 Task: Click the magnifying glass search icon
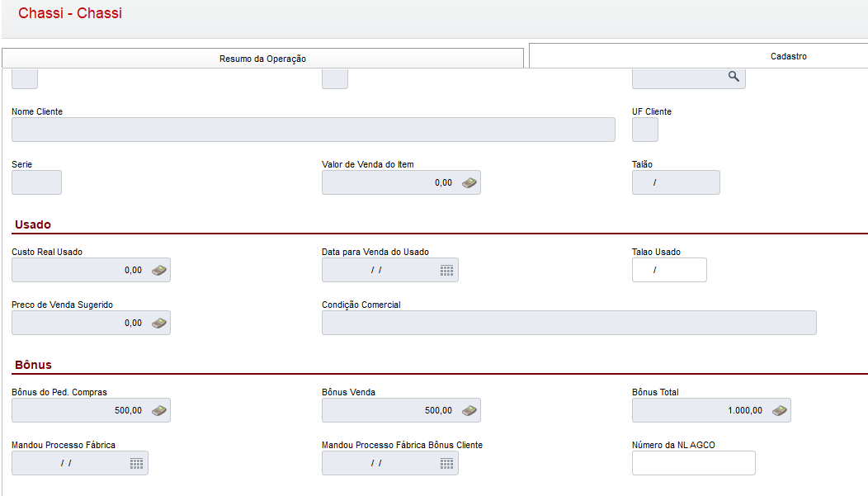(734, 77)
